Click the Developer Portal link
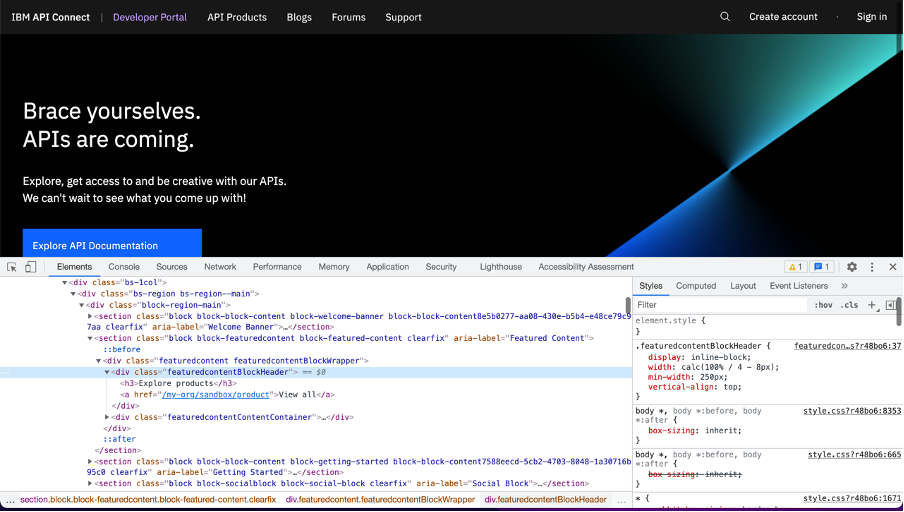 pos(150,17)
